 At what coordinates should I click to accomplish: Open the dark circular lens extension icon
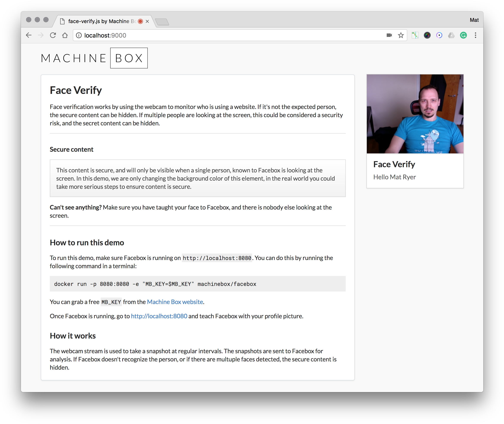click(427, 35)
